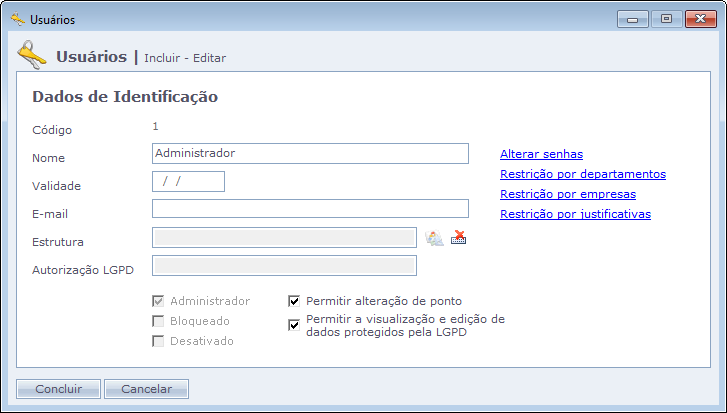Click the large keys icon beside Usuários heading
The image size is (727, 413).
click(33, 56)
